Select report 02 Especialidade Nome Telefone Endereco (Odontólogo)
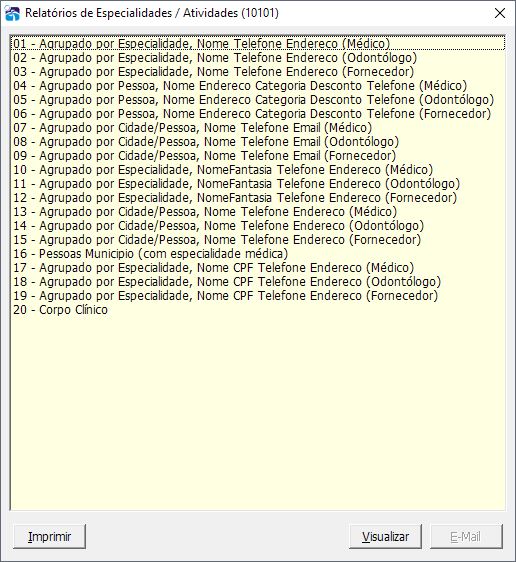 (258, 57)
